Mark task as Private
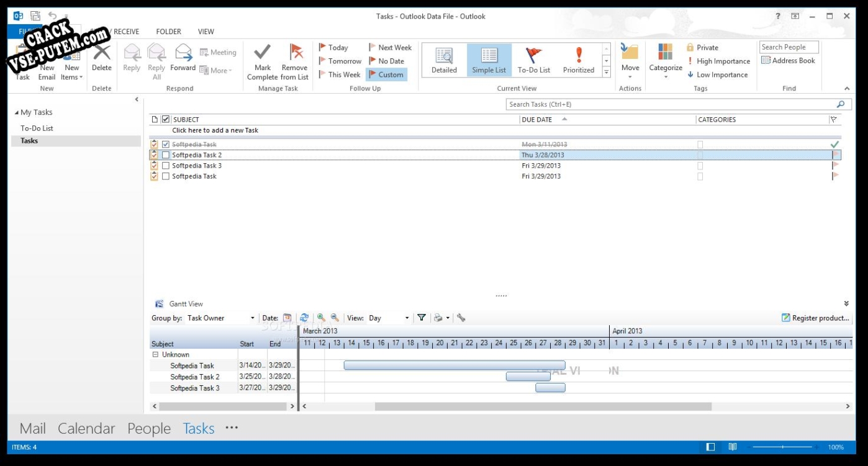 tap(702, 47)
